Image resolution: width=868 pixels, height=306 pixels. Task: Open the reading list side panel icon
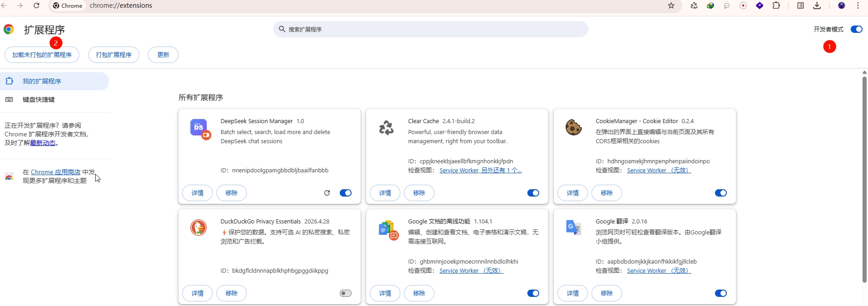801,5
